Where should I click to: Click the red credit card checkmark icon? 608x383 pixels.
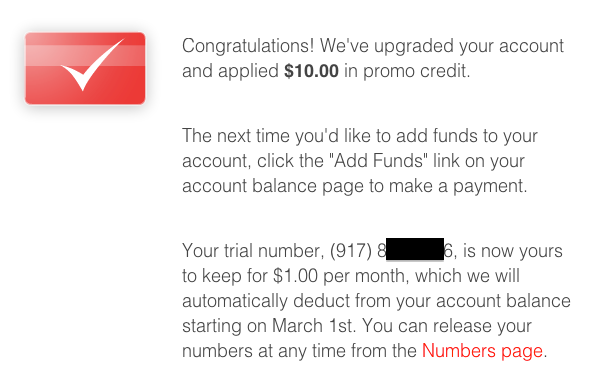pyautogui.click(x=85, y=68)
